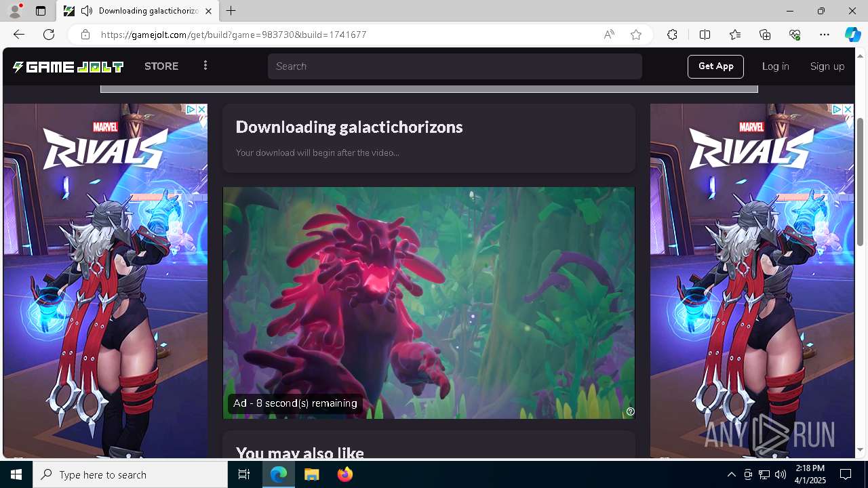Open the taskbar clock and date

[810, 474]
